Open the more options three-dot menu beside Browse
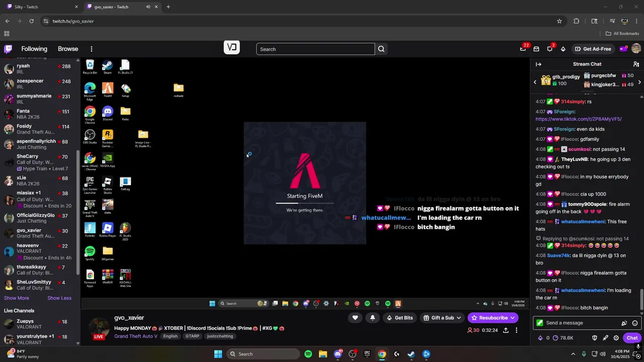The width and height of the screenshot is (644, 362). [x=91, y=49]
